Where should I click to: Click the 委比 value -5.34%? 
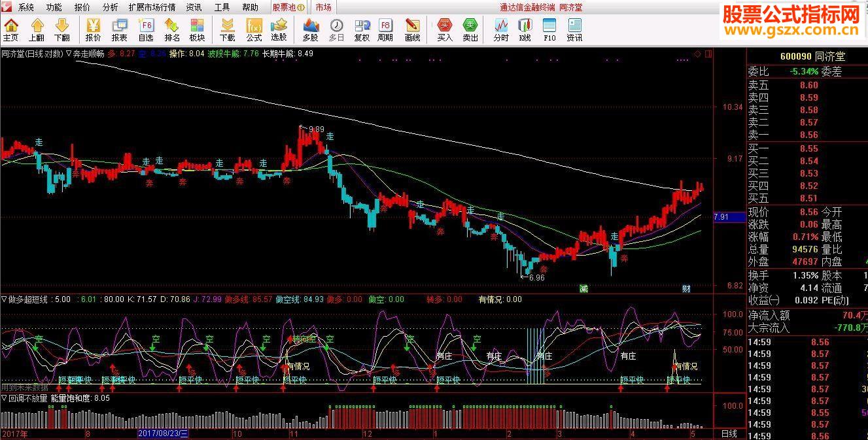804,72
